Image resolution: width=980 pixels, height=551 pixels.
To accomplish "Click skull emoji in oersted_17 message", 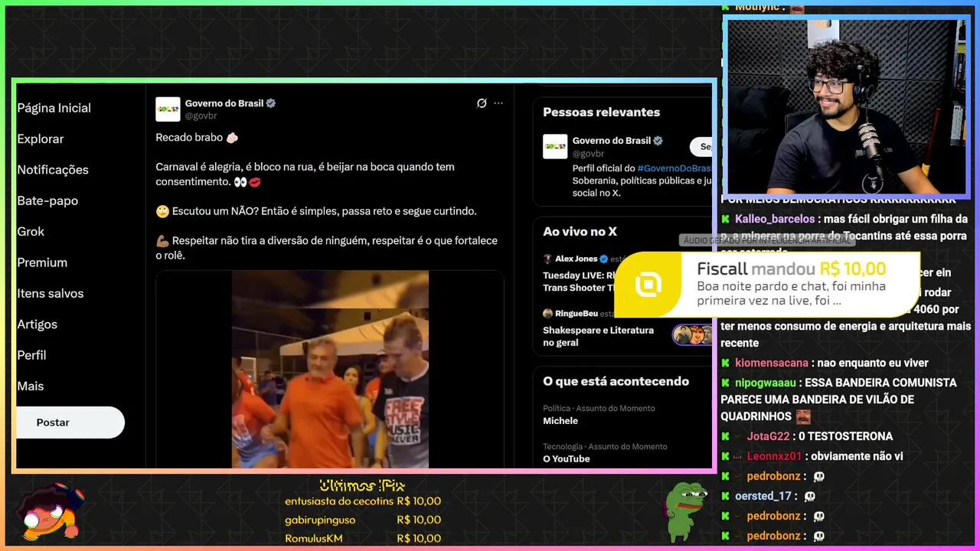I will (x=812, y=496).
